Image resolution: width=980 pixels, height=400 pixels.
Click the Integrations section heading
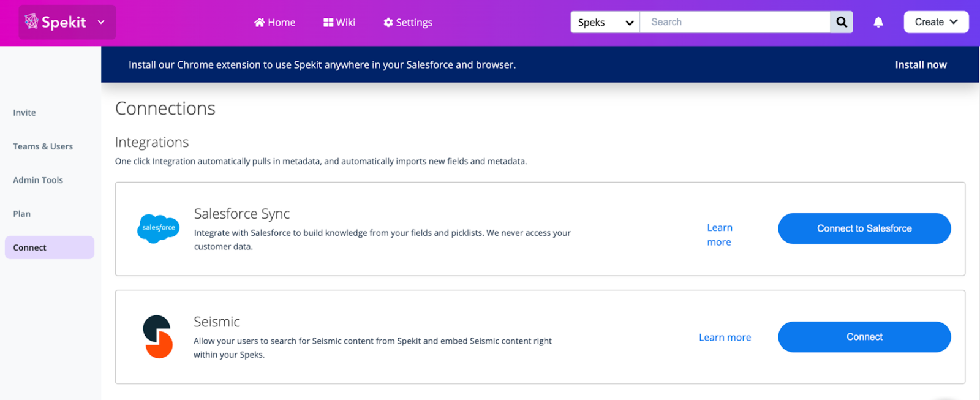tap(152, 142)
